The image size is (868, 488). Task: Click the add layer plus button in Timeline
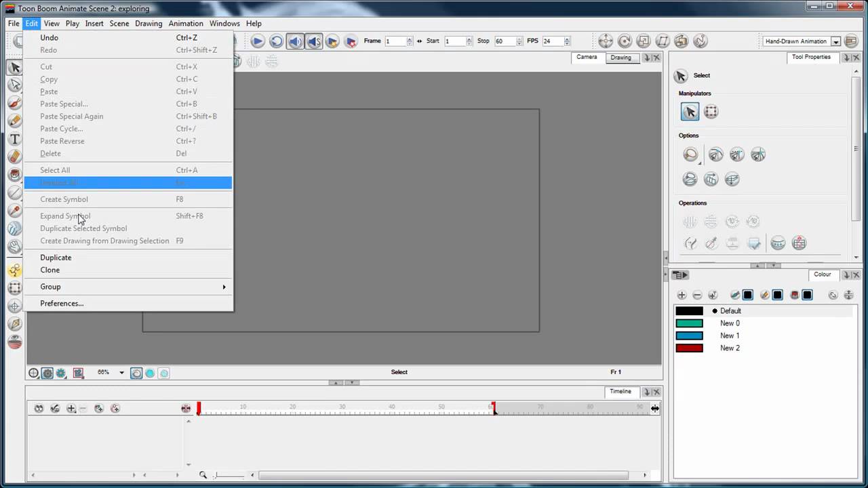click(x=71, y=409)
